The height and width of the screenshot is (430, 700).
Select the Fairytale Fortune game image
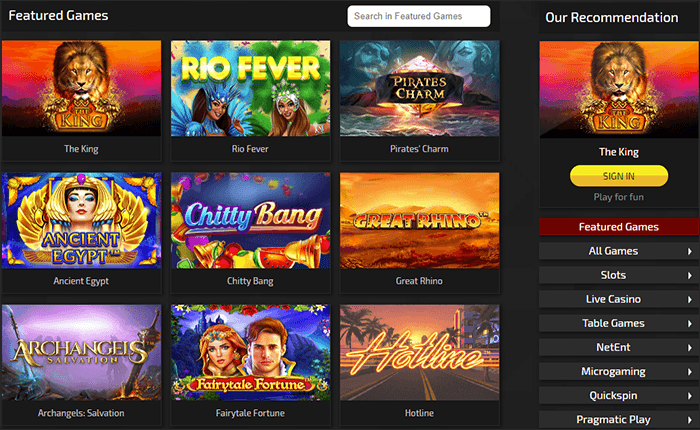click(250, 352)
